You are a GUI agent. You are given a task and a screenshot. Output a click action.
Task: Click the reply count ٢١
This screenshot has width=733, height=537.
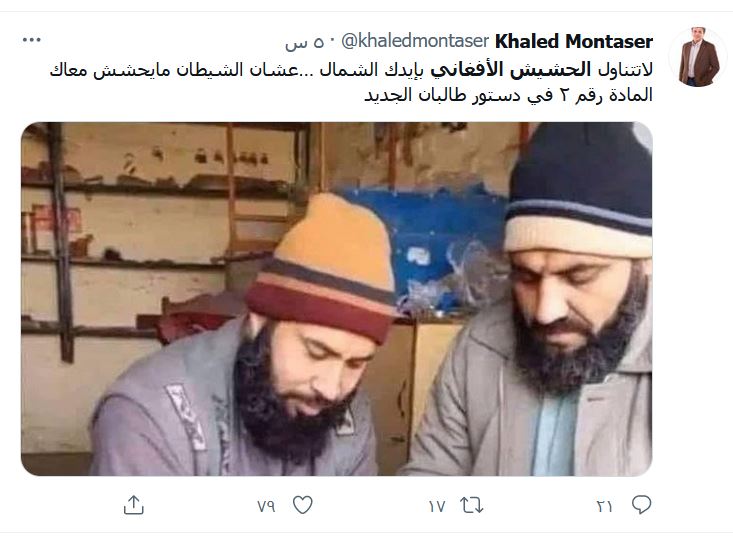coord(604,506)
